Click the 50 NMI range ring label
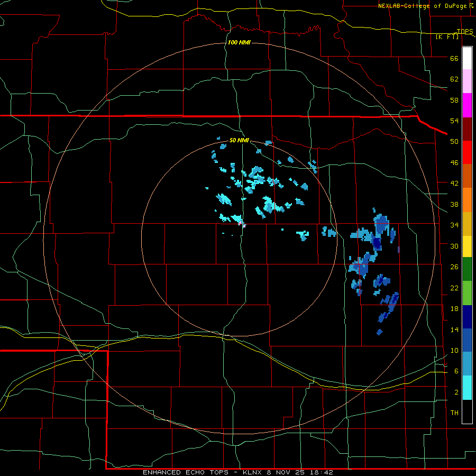Viewport: 476px width, 476px height. (239, 140)
